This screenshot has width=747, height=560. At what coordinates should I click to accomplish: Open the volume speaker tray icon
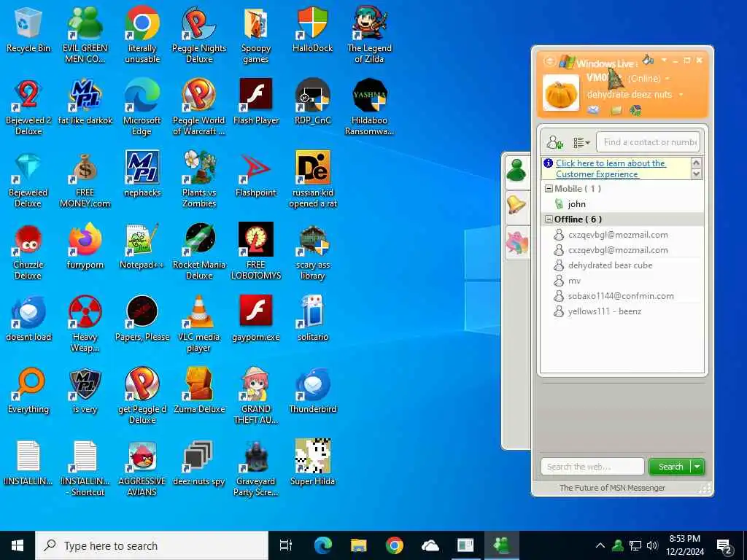pyautogui.click(x=651, y=545)
